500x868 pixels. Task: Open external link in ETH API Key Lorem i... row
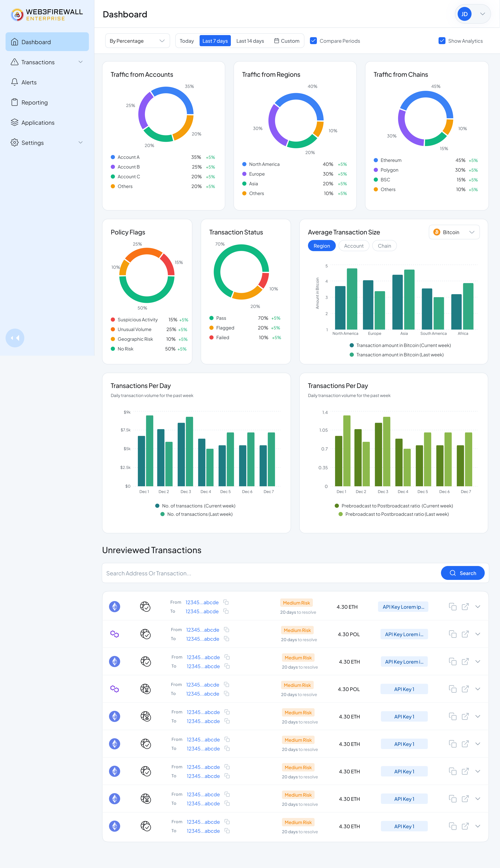pyautogui.click(x=465, y=662)
